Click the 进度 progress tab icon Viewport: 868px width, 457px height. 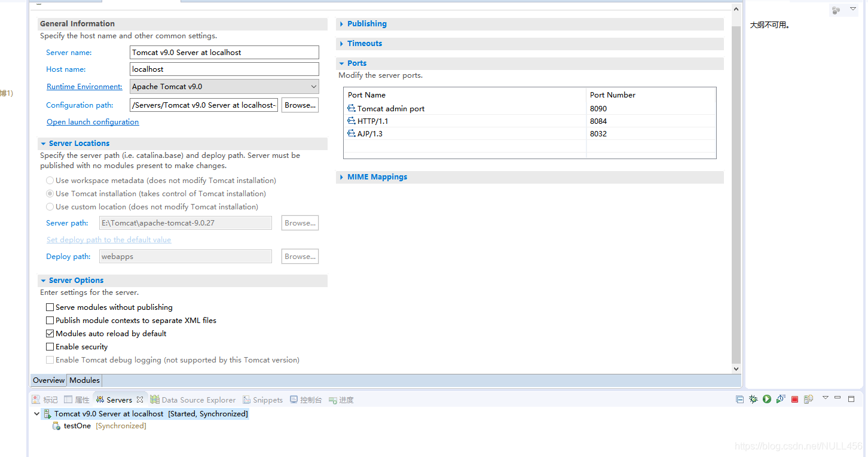(x=333, y=400)
